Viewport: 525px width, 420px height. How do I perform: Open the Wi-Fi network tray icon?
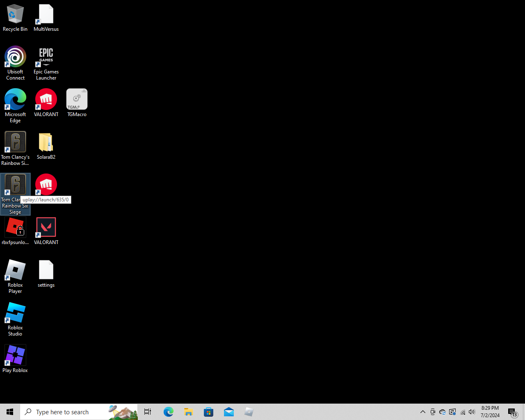[463, 412]
